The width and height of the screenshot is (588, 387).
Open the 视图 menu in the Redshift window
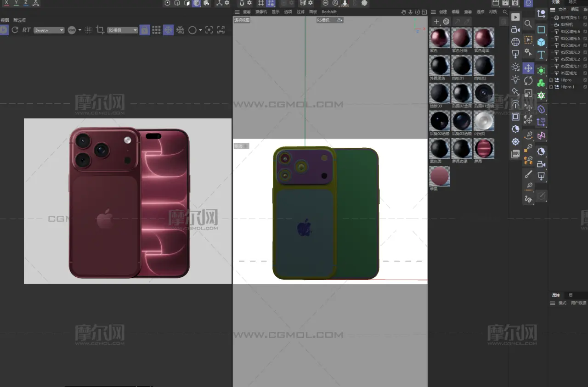click(x=5, y=20)
